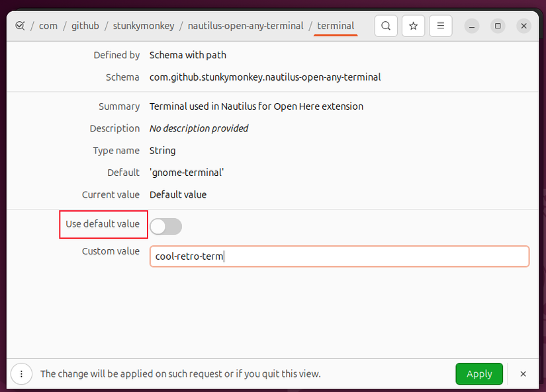546x392 pixels.
Task: Open the bookmarks star button
Action: click(x=413, y=26)
